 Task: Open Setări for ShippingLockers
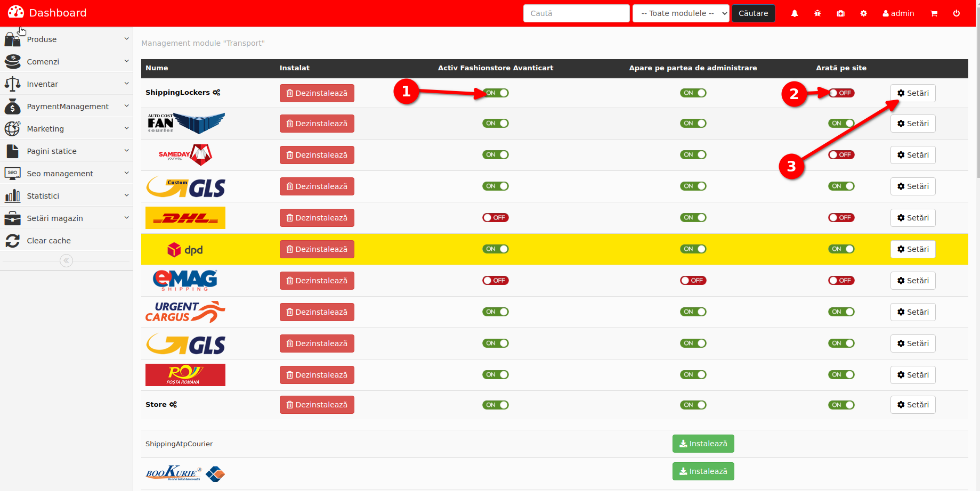tap(913, 93)
